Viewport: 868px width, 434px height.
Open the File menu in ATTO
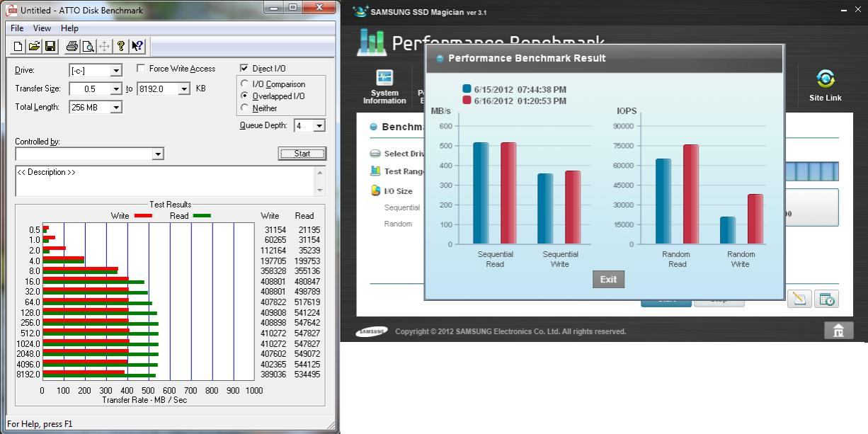(17, 28)
